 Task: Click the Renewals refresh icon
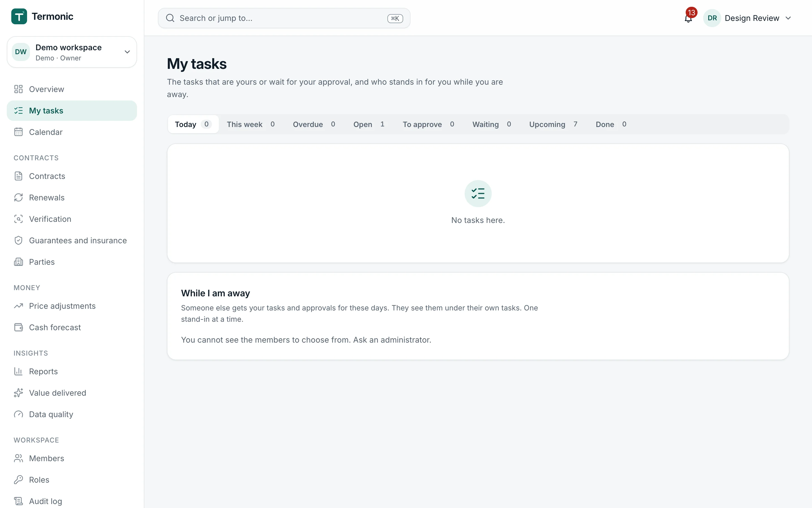(18, 198)
